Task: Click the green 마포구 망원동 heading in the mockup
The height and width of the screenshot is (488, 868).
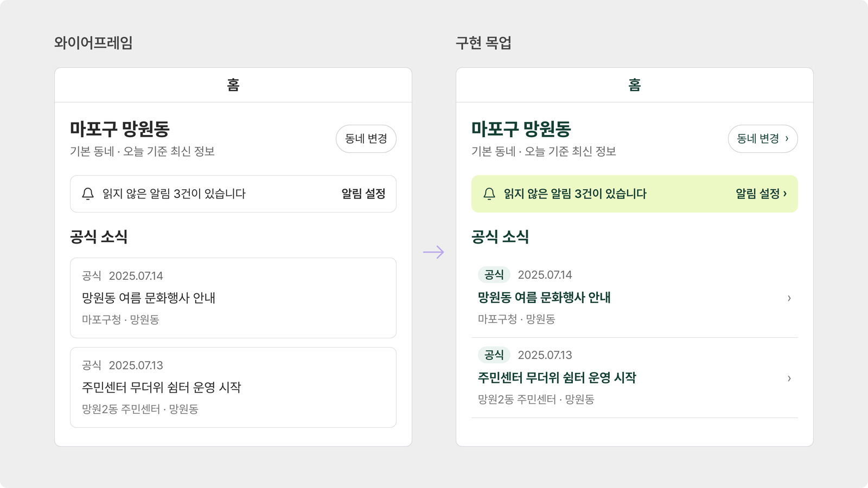Action: point(521,129)
